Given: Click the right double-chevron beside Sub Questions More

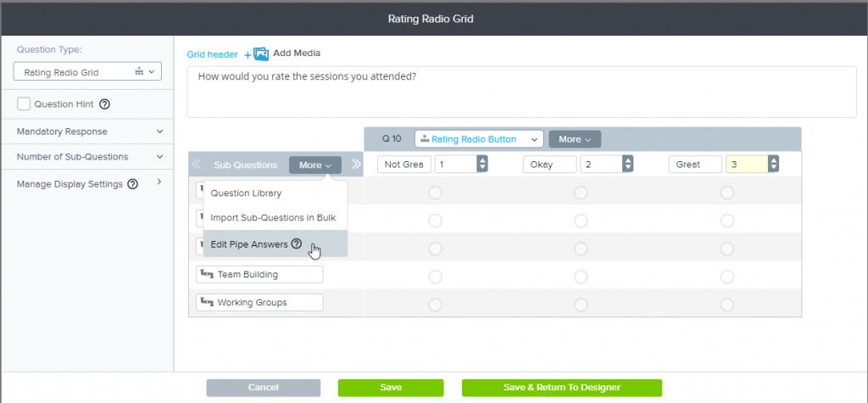Looking at the screenshot, I should pos(356,165).
